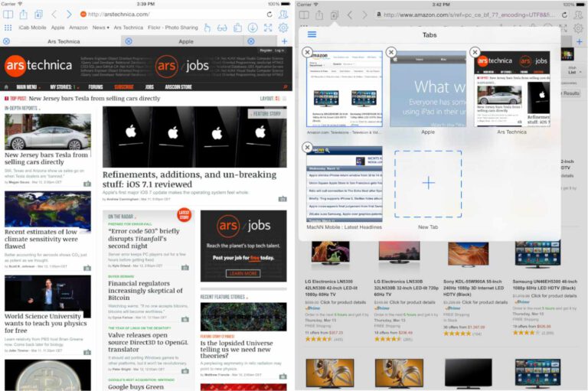This screenshot has height=391, width=588.
Task: Open the modules puzzle icon in left toolbar
Action: pyautogui.click(x=237, y=28)
